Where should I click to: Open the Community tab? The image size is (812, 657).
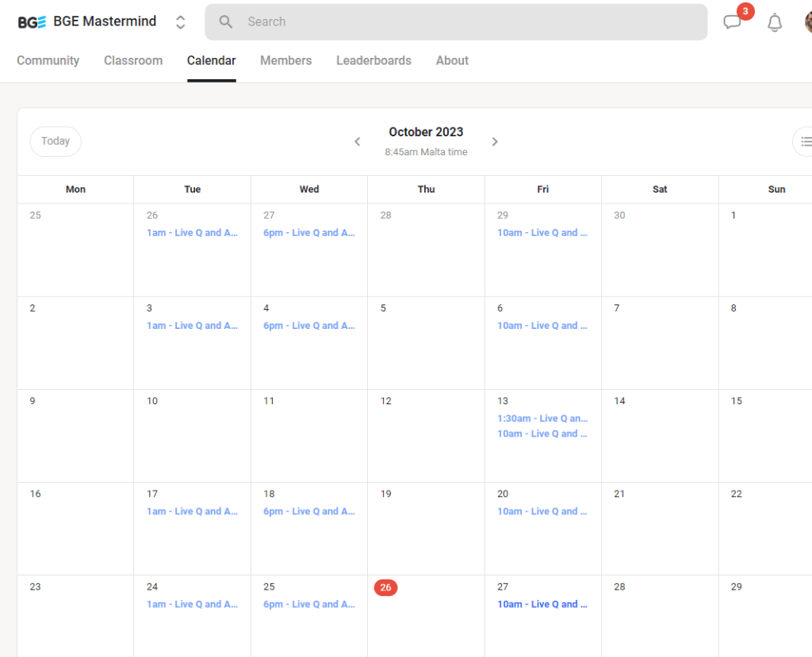pyautogui.click(x=48, y=60)
